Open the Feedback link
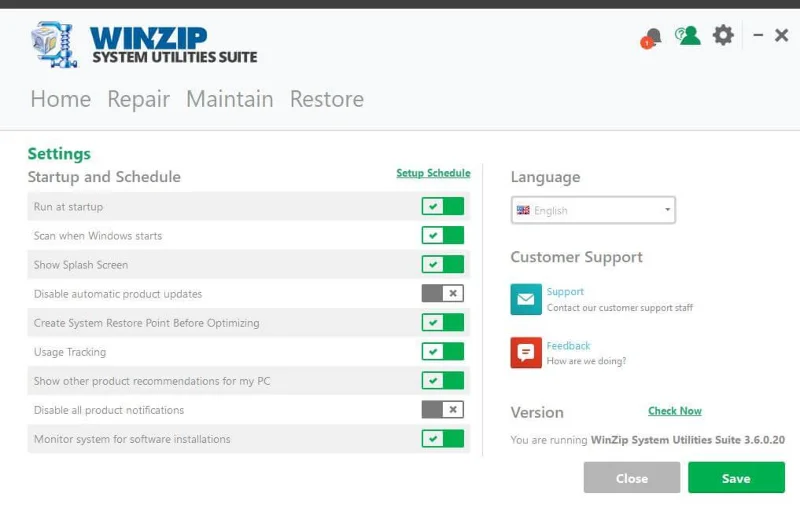Image resolution: width=800 pixels, height=508 pixels. click(568, 346)
